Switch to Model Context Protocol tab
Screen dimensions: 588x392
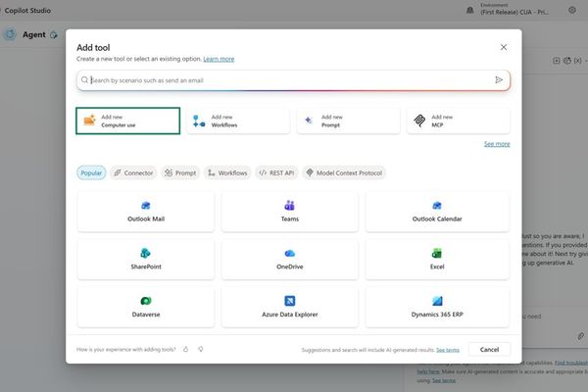pyautogui.click(x=344, y=172)
